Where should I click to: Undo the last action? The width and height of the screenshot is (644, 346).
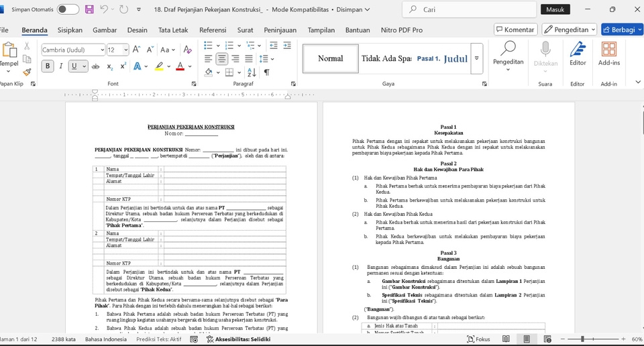click(104, 9)
